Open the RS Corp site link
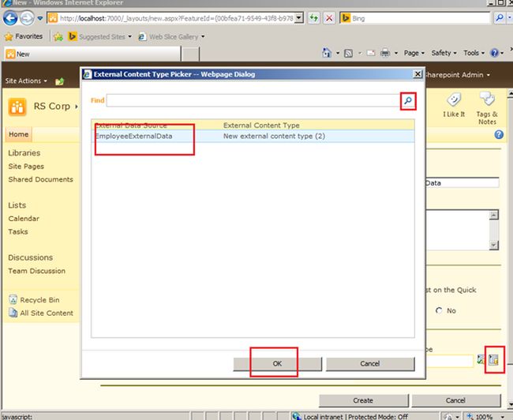 point(51,107)
